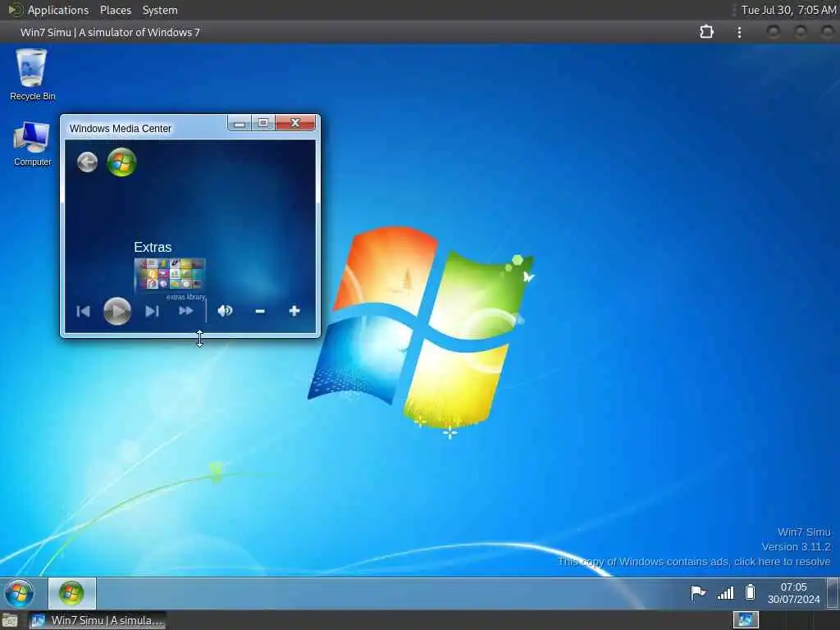Maximize the Windows Media Center window
840x630 pixels.
pos(263,123)
